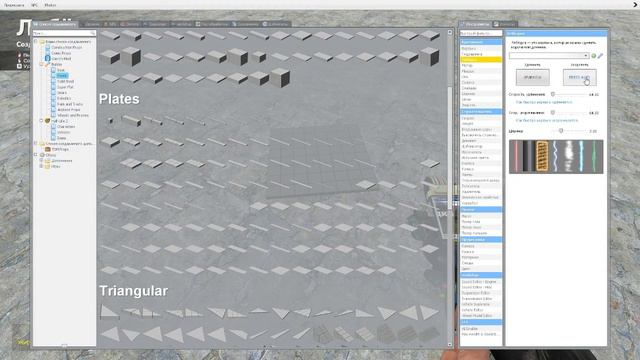Open Robotics spawnlist
The height and width of the screenshot is (360, 640).
pyautogui.click(x=64, y=98)
